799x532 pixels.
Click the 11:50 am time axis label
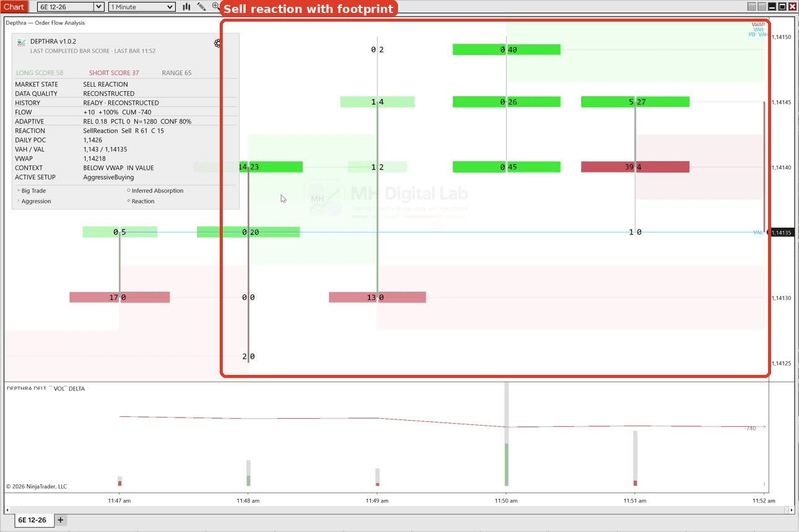click(x=506, y=500)
